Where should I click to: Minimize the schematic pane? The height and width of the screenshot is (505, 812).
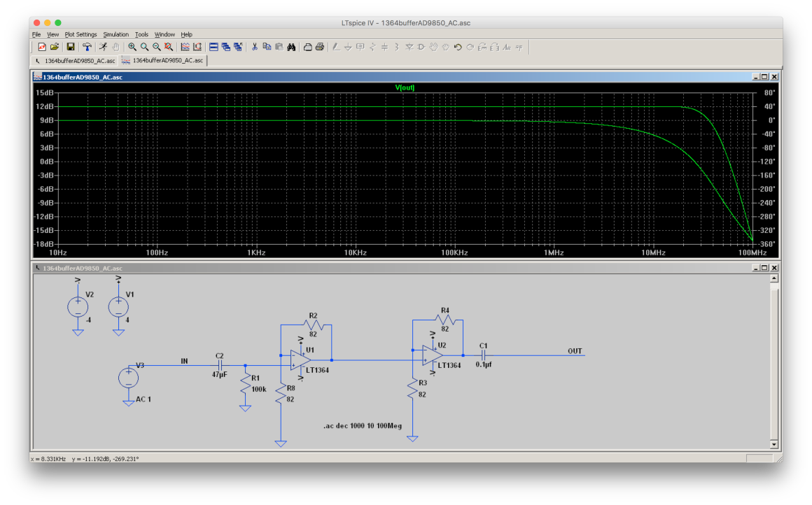[755, 267]
